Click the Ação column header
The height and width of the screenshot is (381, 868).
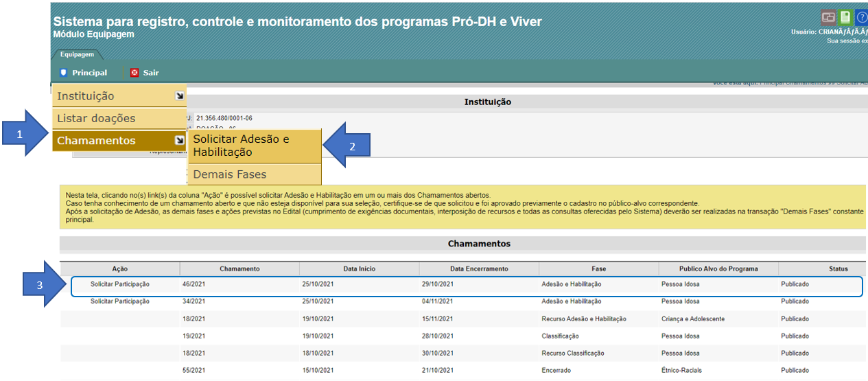120,268
